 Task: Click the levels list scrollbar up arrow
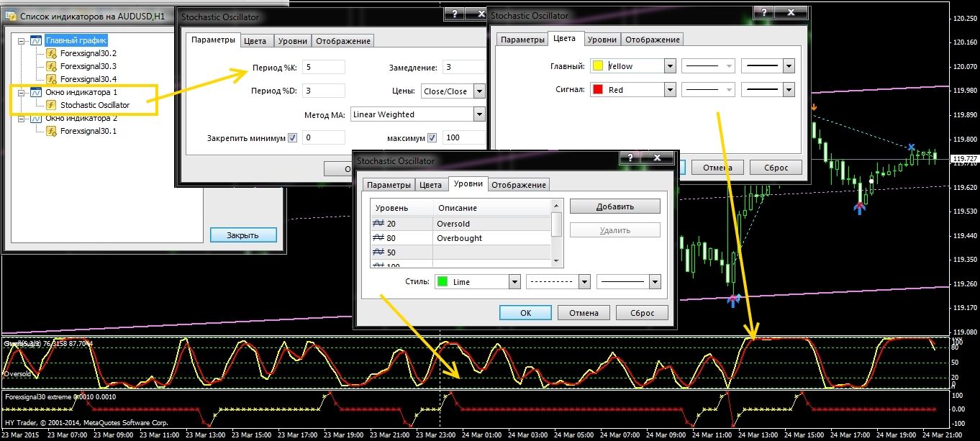[556, 205]
